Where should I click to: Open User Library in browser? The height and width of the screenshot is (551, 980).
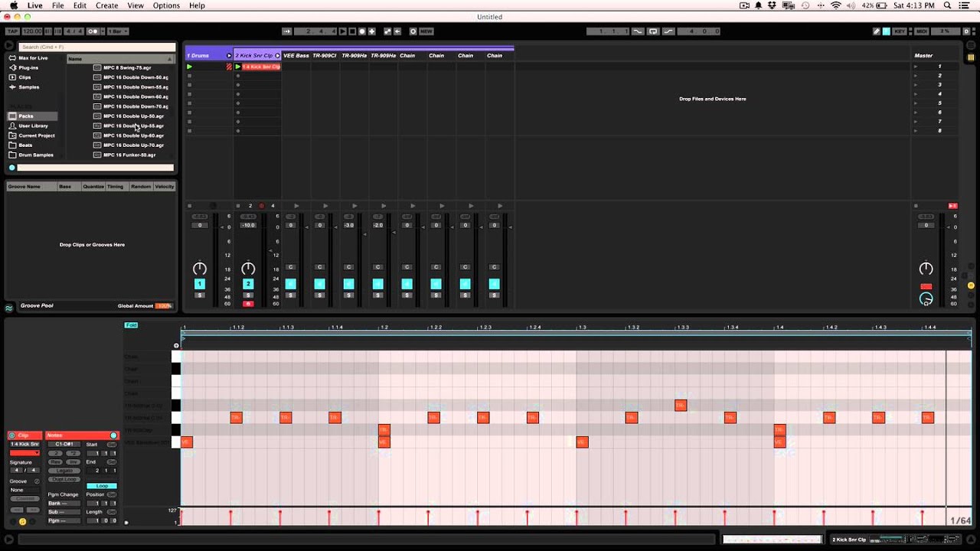point(33,126)
